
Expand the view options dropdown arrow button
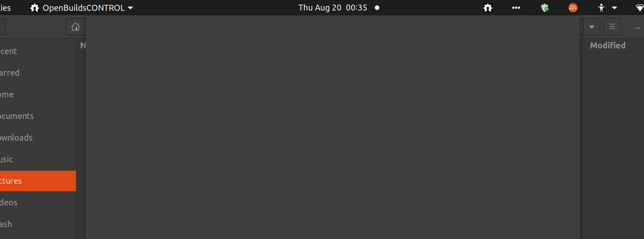coord(592,27)
